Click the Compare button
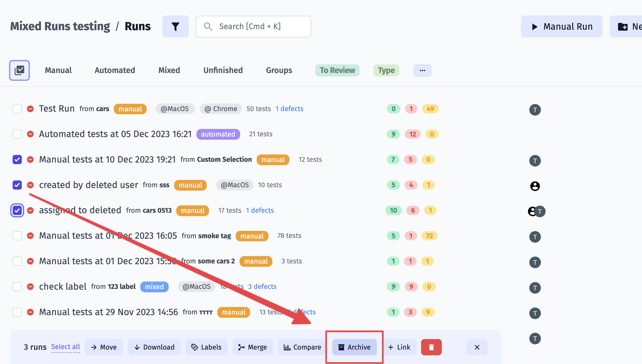Screen dimensions: 642x364 [303, 347]
